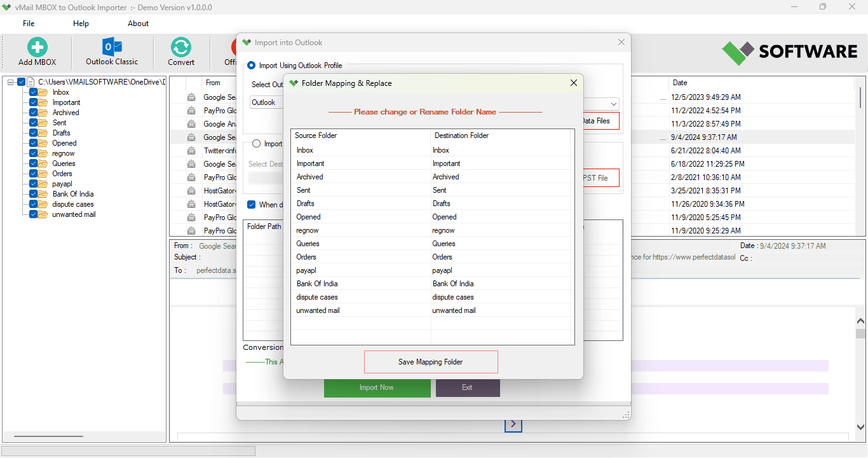Select the dispute cases folder icon
Viewport: 868px width, 458px height.
tap(43, 204)
